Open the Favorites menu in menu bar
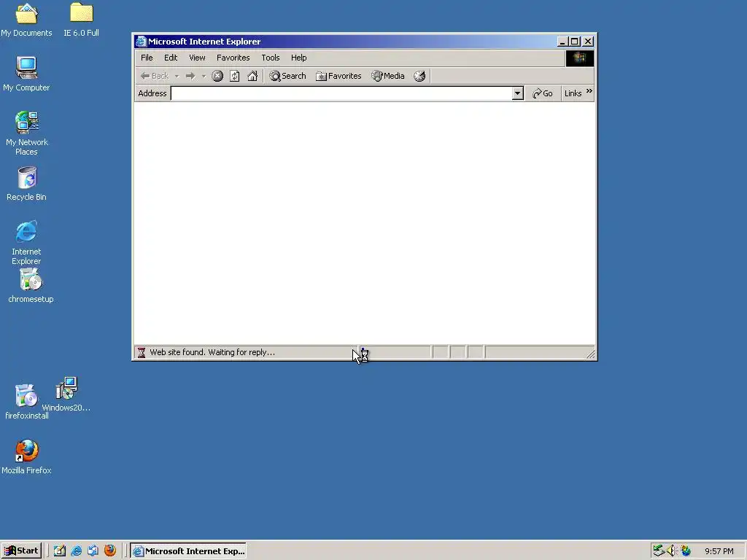 [233, 58]
